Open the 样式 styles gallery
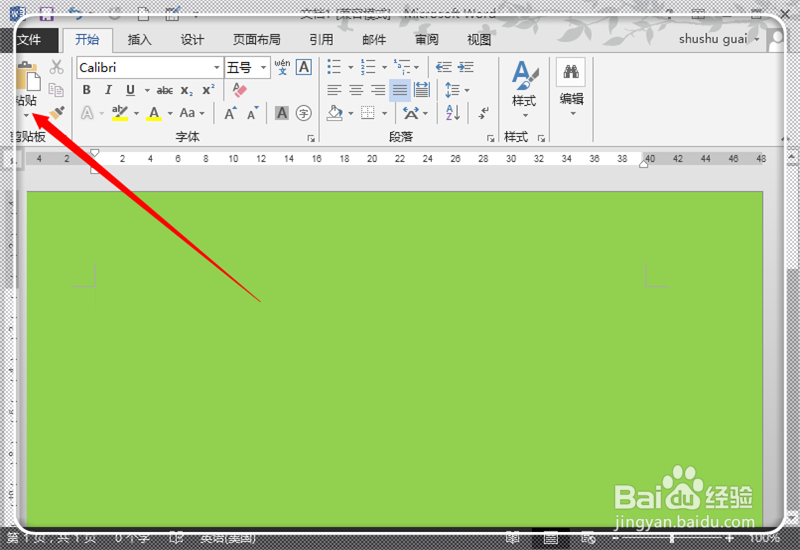Image resolution: width=800 pixels, height=550 pixels. click(524, 90)
